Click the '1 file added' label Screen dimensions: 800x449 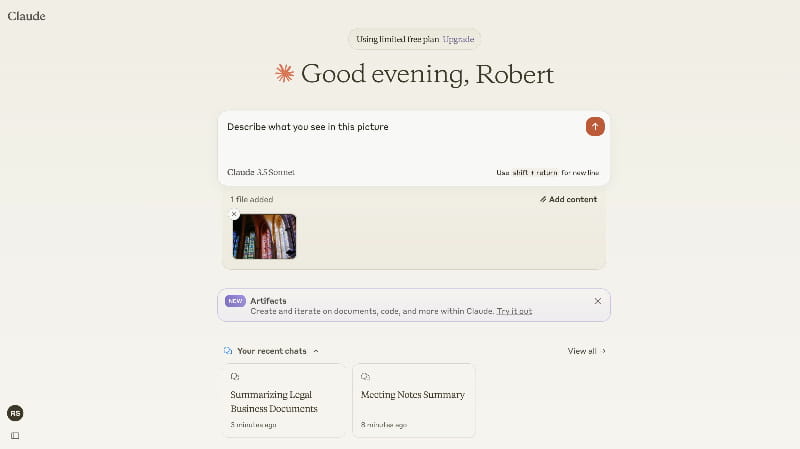(252, 199)
